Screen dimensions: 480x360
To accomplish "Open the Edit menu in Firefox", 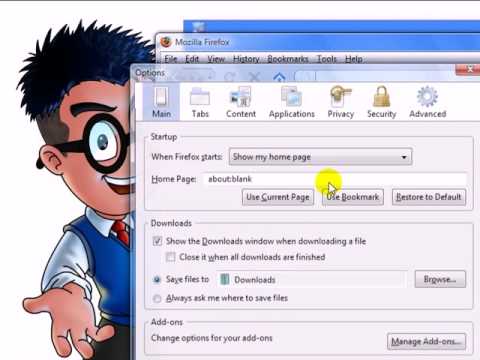I will (x=192, y=59).
